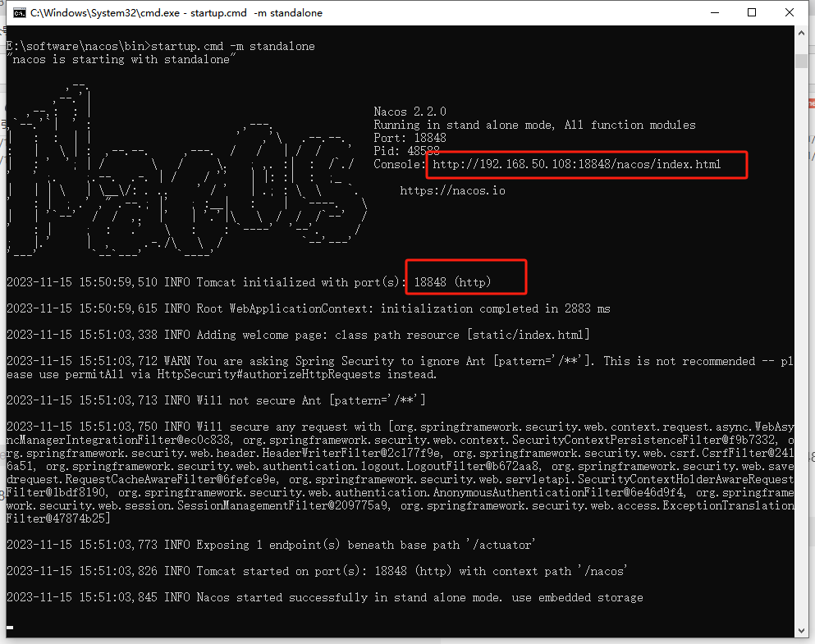Click the 'Root WebApplicationContext' log line
Image resolution: width=815 pixels, height=644 pixels.
(309, 308)
